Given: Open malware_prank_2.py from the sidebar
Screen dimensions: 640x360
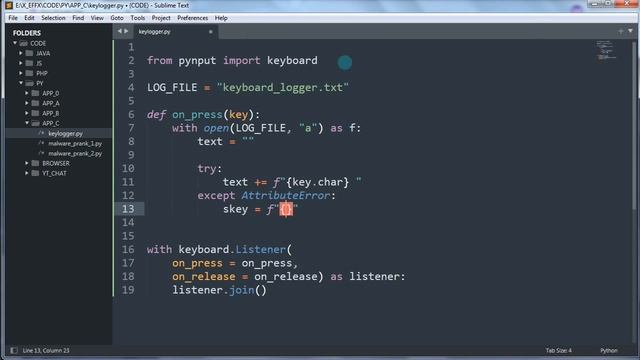Looking at the screenshot, I should point(75,153).
